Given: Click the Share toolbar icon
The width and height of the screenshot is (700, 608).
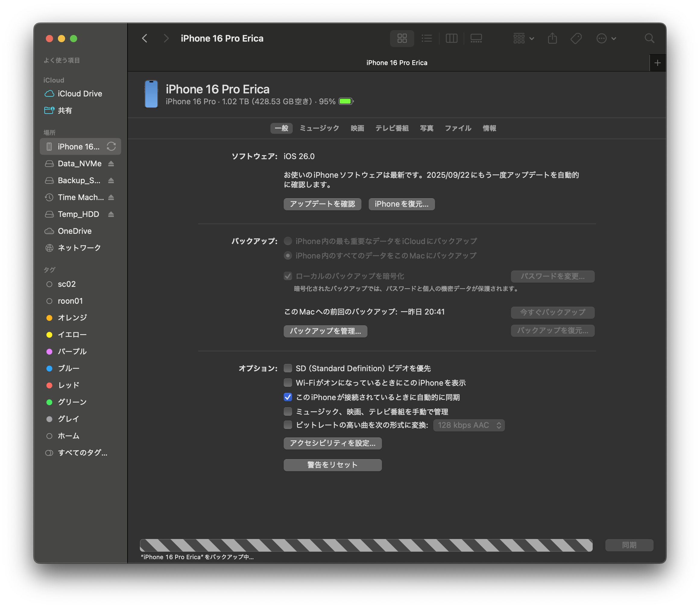Looking at the screenshot, I should (552, 38).
